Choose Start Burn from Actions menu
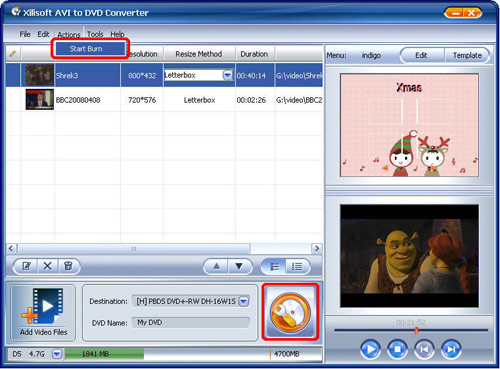Image resolution: width=500 pixels, height=369 pixels. [x=90, y=49]
